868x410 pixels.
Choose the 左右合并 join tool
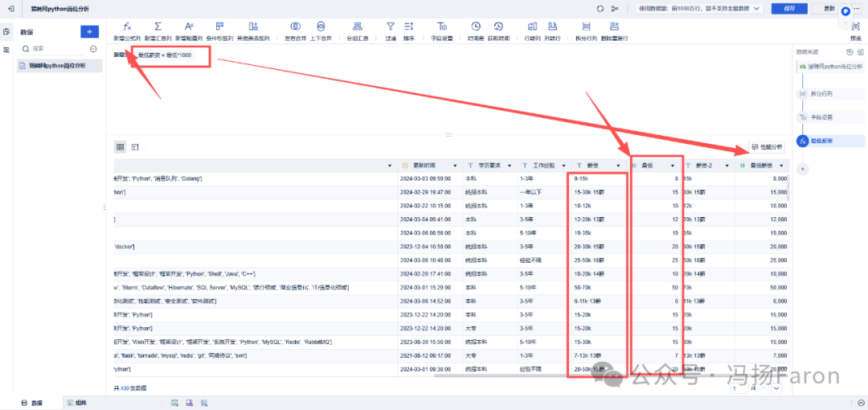296,31
